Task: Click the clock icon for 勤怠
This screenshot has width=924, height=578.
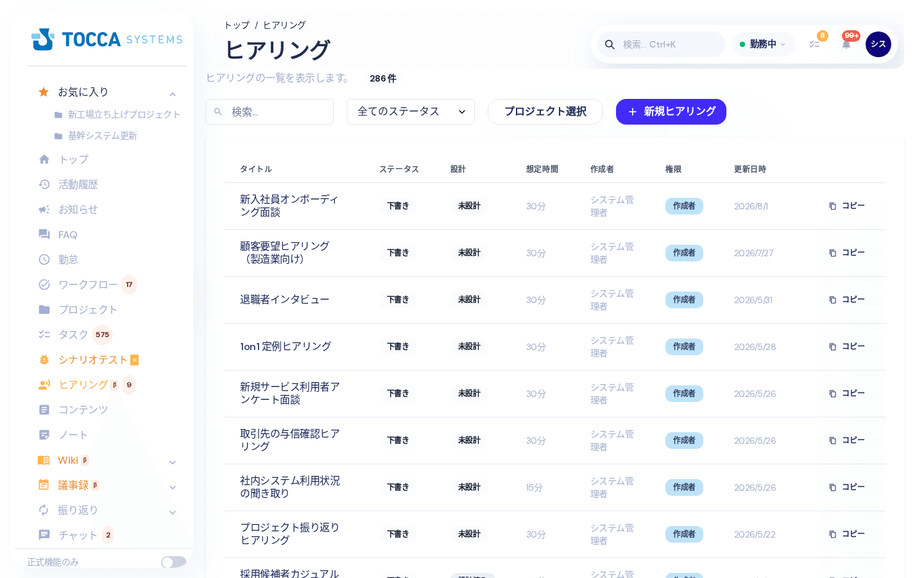Action: click(44, 259)
